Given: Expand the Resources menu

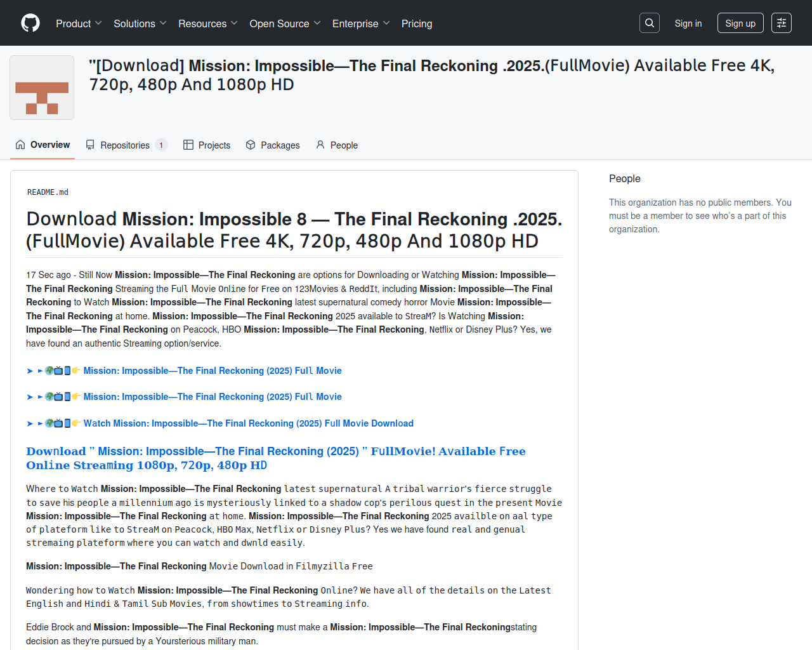Looking at the screenshot, I should pos(208,23).
